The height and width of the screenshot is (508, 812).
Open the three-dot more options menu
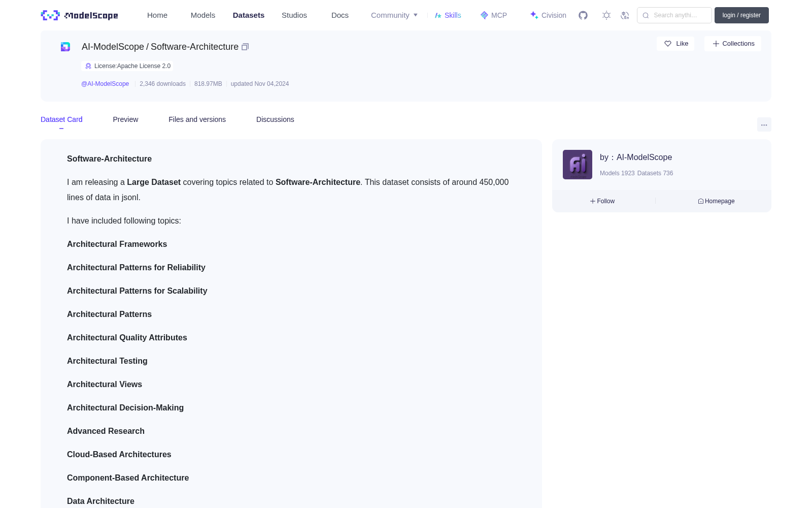click(x=764, y=125)
